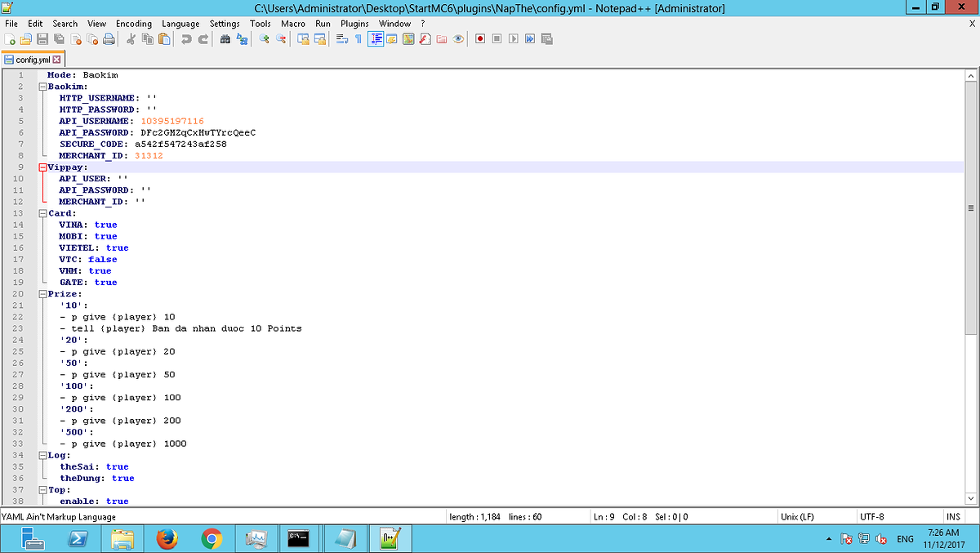The image size is (980, 553).
Task: Select the config.yml tab
Action: (x=33, y=60)
